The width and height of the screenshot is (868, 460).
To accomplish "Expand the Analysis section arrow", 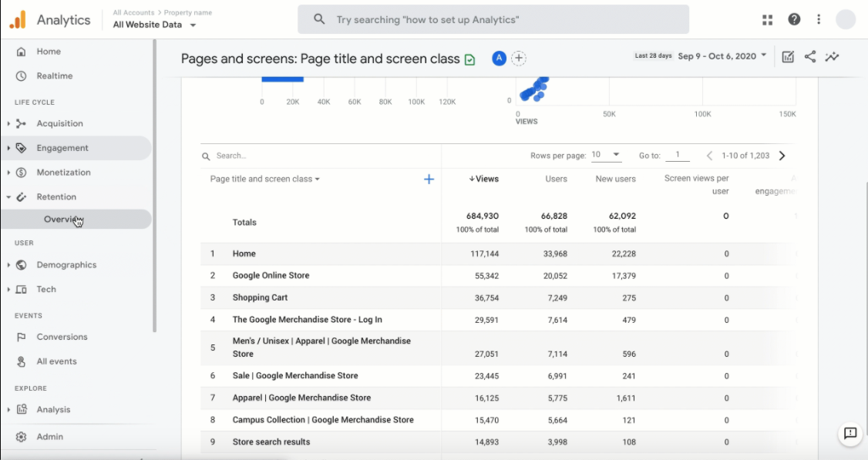I will click(8, 410).
